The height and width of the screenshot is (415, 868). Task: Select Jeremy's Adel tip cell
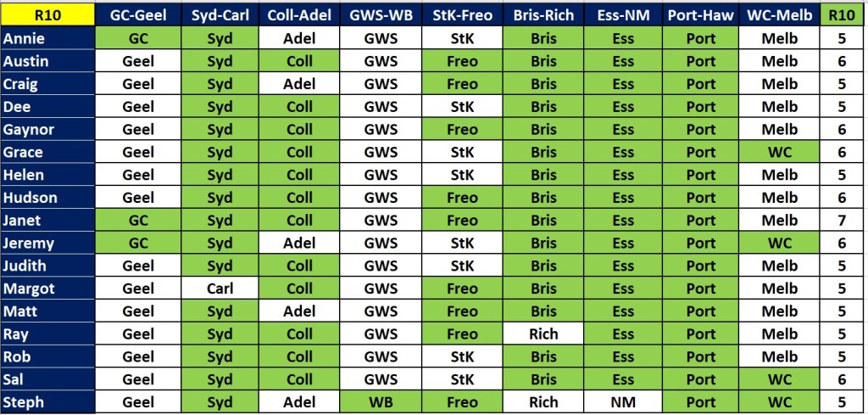pos(299,244)
